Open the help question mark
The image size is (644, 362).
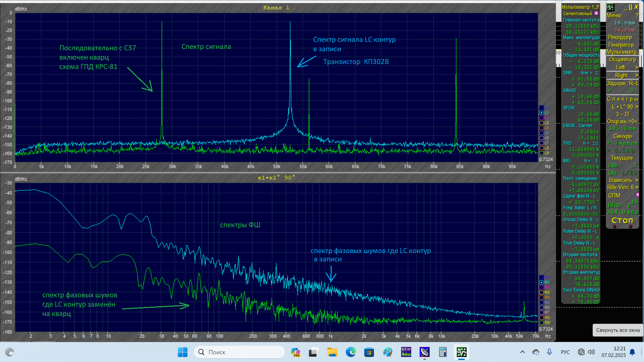[637, 15]
